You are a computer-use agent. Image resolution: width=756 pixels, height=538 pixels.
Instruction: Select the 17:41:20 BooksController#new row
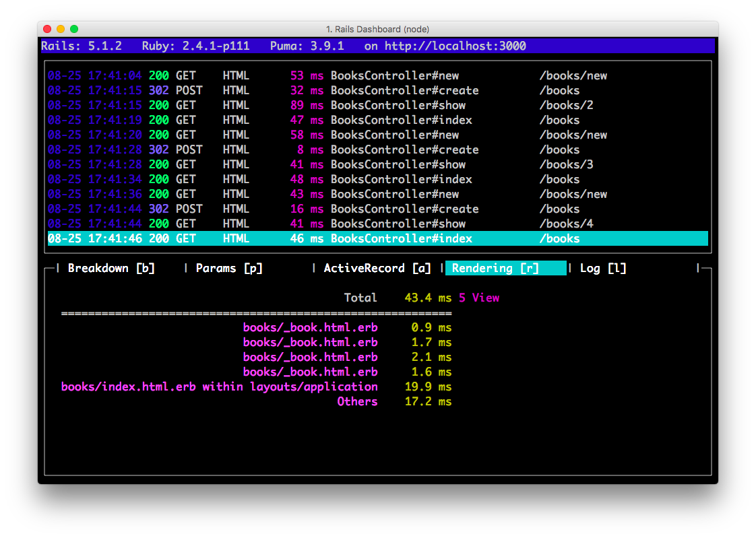click(377, 135)
